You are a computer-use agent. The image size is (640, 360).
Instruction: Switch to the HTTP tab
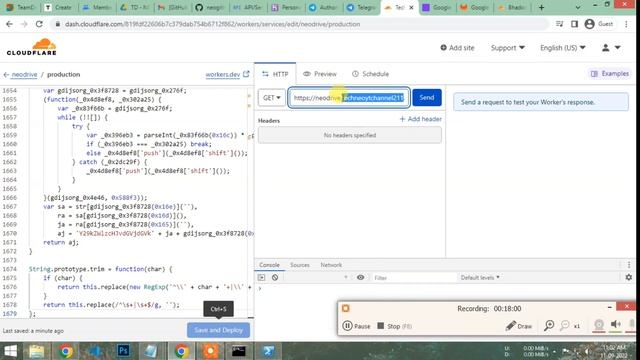275,74
